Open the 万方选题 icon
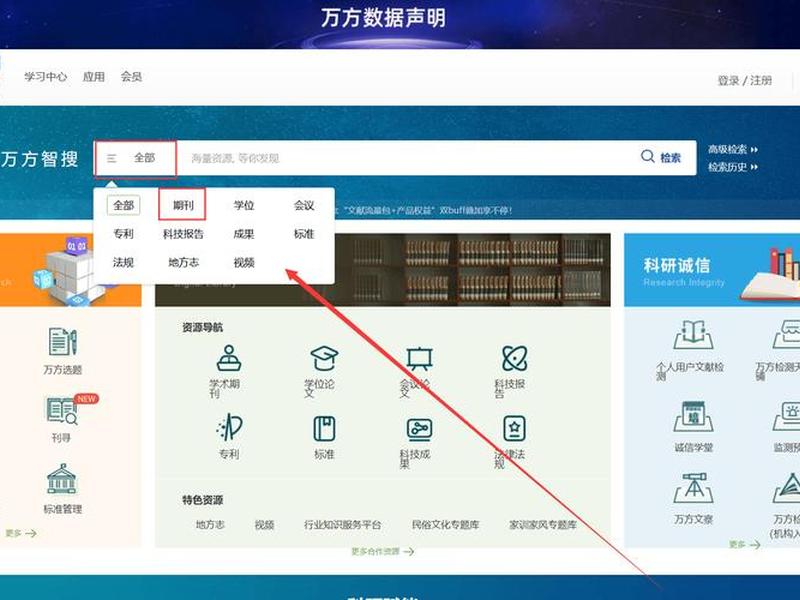The height and width of the screenshot is (600, 800). [x=63, y=341]
